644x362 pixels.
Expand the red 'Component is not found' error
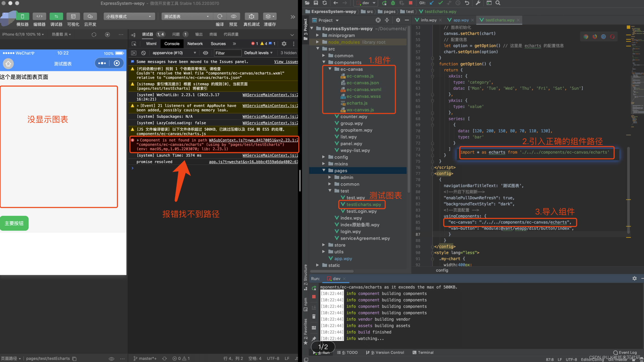(x=138, y=140)
